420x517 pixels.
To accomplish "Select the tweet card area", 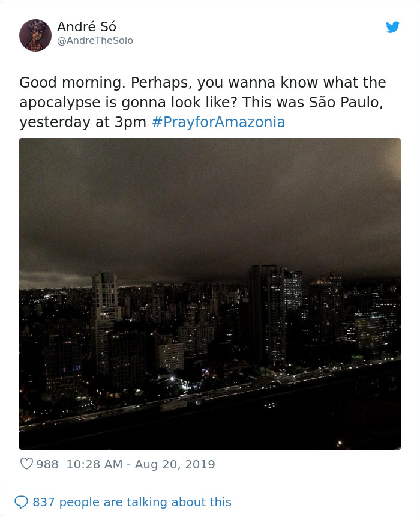I will [210, 258].
